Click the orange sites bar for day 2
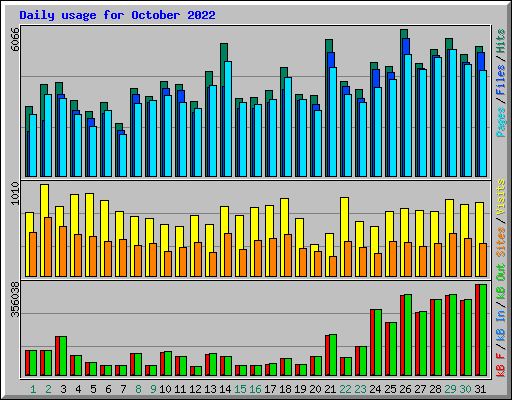 pos(48,247)
